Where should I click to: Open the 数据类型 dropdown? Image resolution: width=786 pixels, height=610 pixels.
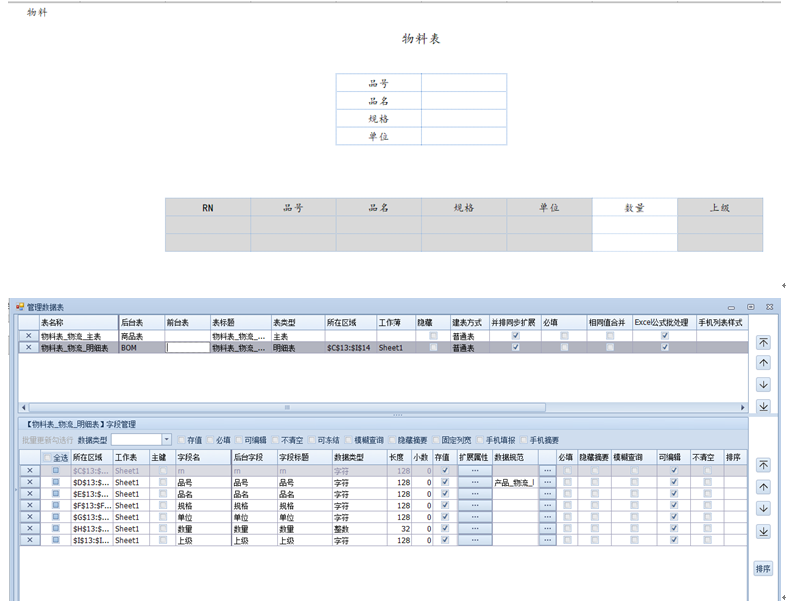[x=166, y=440]
